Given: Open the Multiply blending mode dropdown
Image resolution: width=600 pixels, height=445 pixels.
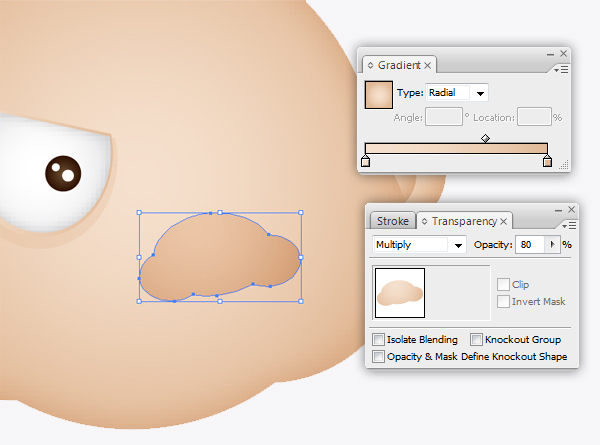Looking at the screenshot, I should 419,245.
